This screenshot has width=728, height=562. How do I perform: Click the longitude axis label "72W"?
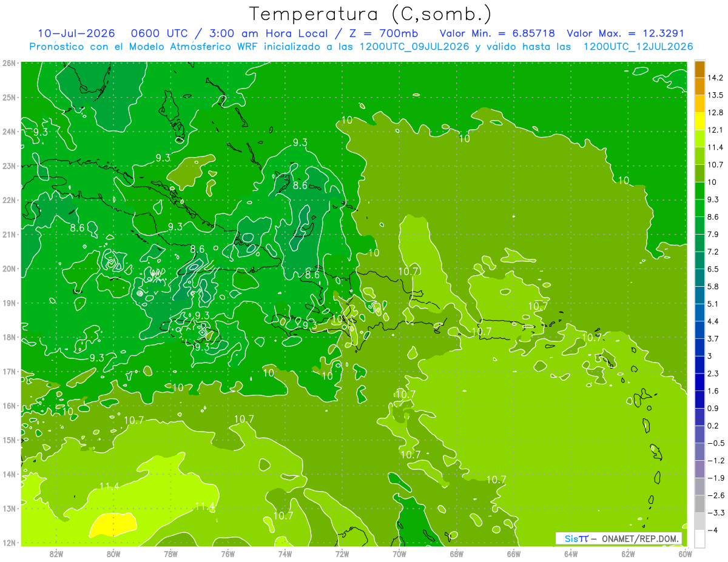342,554
